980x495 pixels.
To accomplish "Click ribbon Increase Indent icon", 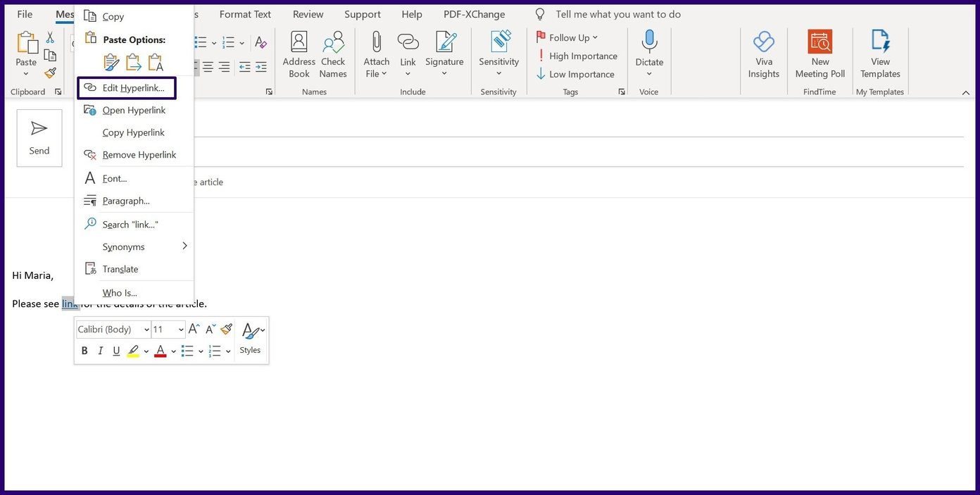I will point(260,67).
